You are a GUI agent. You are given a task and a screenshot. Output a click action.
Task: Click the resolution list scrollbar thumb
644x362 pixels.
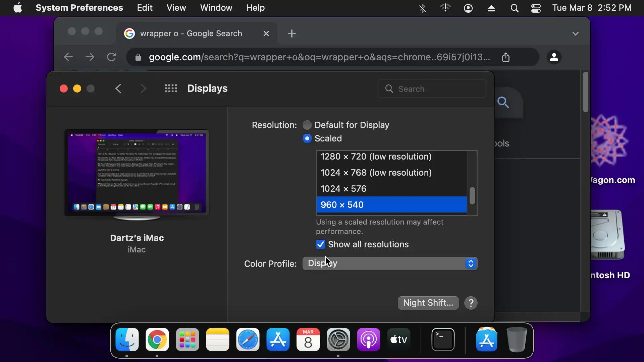coord(472,196)
